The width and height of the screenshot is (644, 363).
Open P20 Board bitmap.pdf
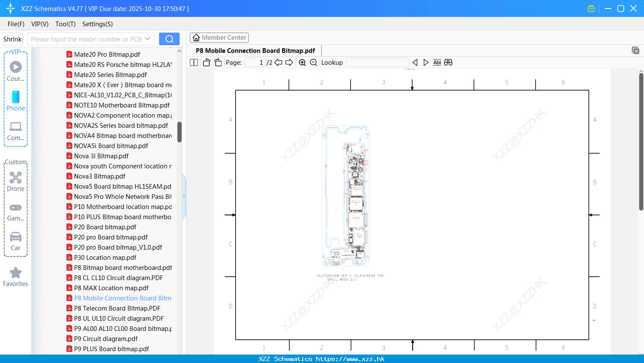tap(101, 227)
